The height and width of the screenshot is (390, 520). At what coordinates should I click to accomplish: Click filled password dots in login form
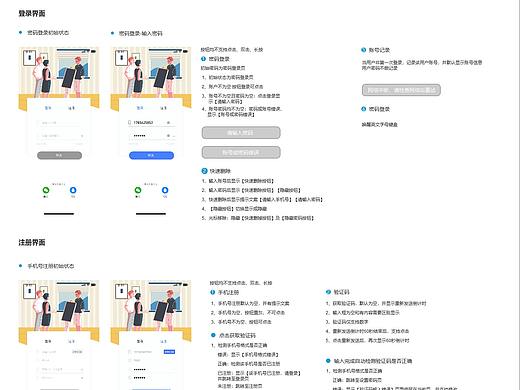pos(139,136)
